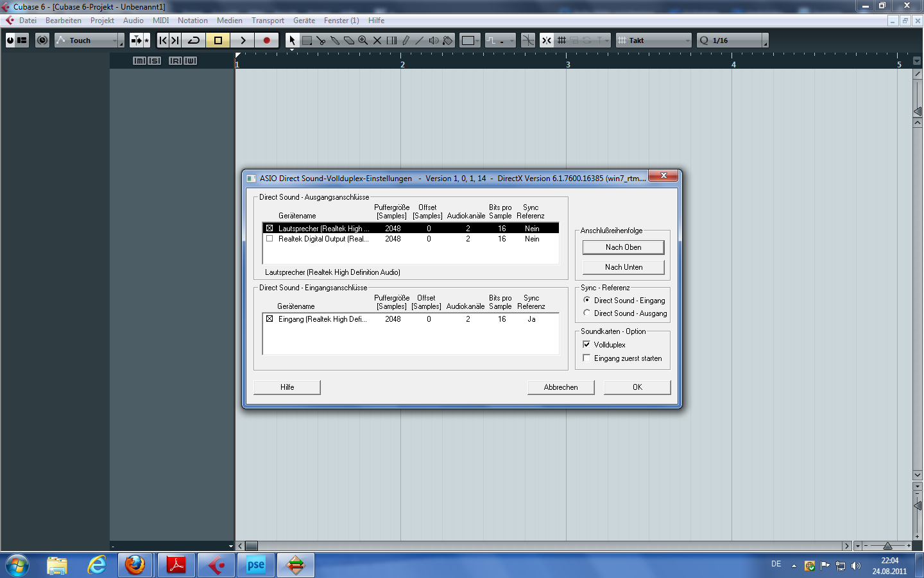924x578 pixels.
Task: Click the transport Stop button
Action: (218, 40)
